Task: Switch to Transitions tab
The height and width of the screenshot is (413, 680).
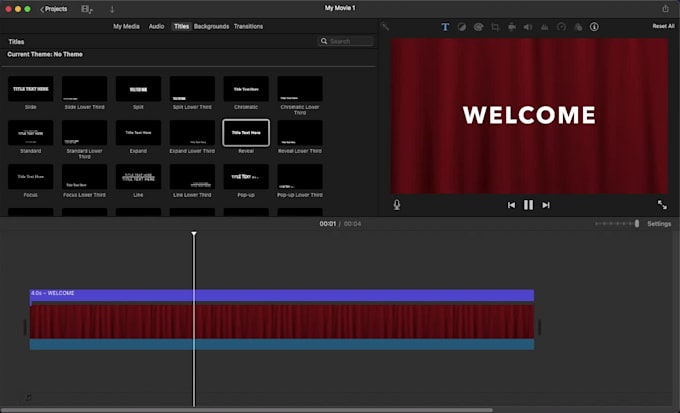Action: click(248, 26)
